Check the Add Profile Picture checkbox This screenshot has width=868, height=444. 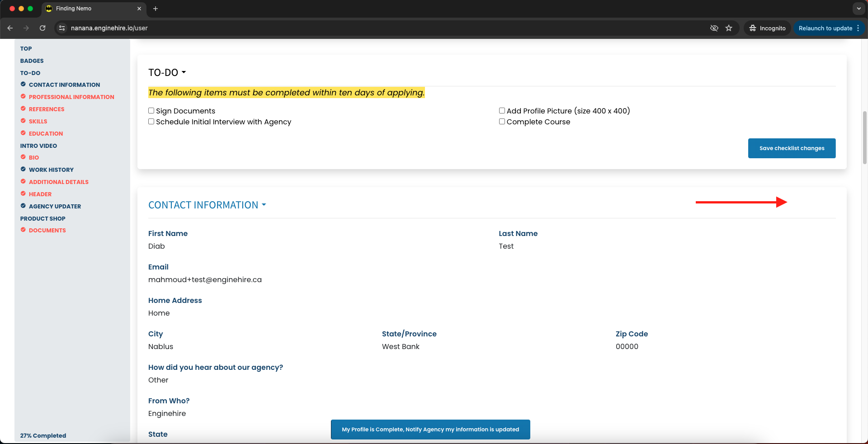(x=502, y=111)
